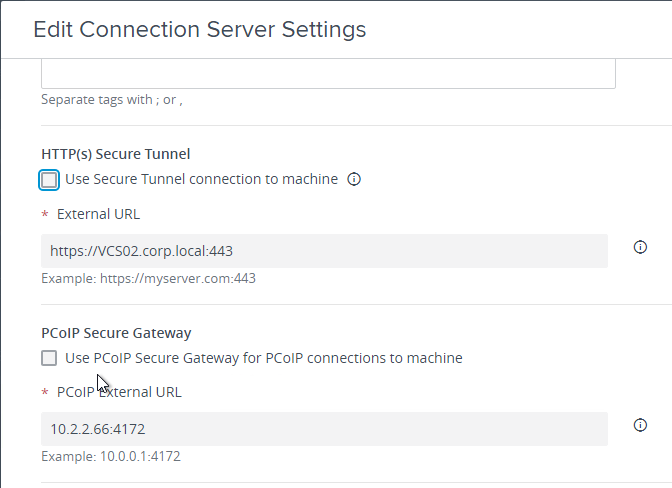672x488 pixels.
Task: Click info icon beside Use Secure Tunnel option
Action: 354,179
